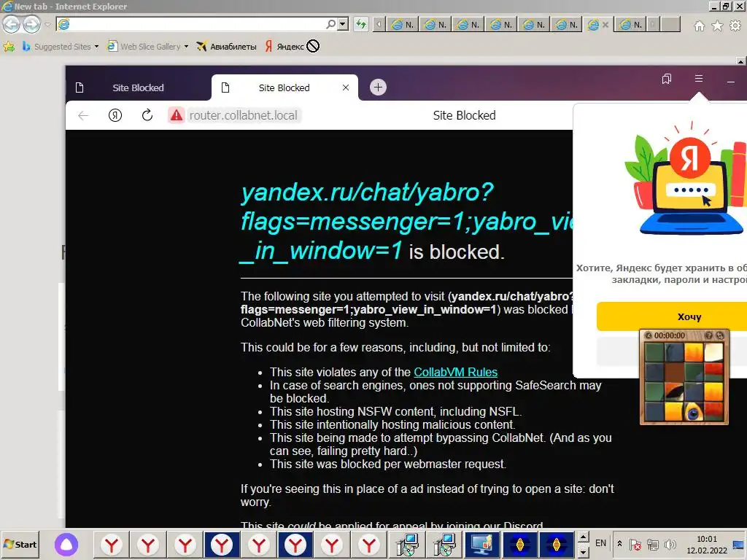Open Yandex Browser bookmarks panel icon
The height and width of the screenshot is (560, 747).
(x=667, y=79)
